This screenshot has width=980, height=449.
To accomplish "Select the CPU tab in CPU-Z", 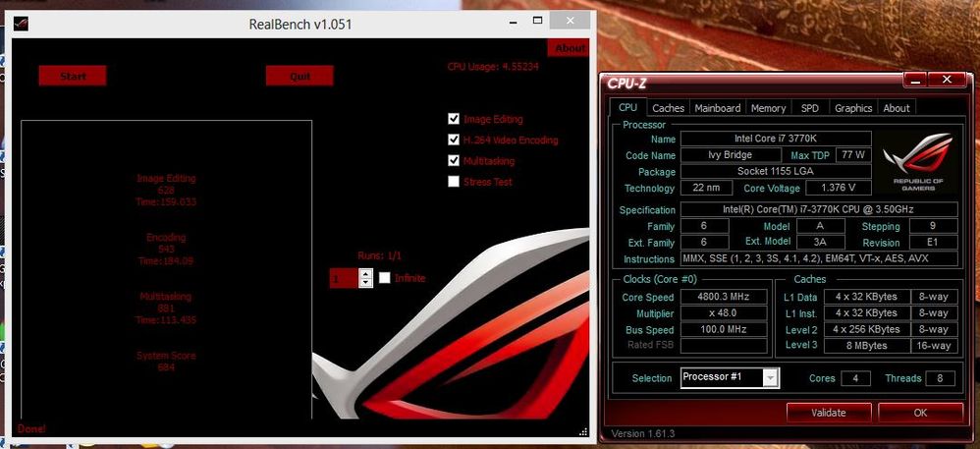I will (627, 107).
